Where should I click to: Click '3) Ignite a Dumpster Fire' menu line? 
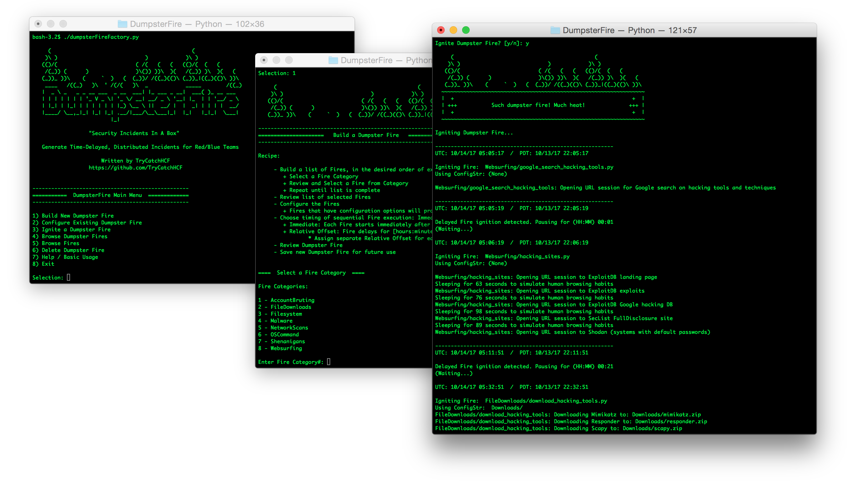pos(71,229)
